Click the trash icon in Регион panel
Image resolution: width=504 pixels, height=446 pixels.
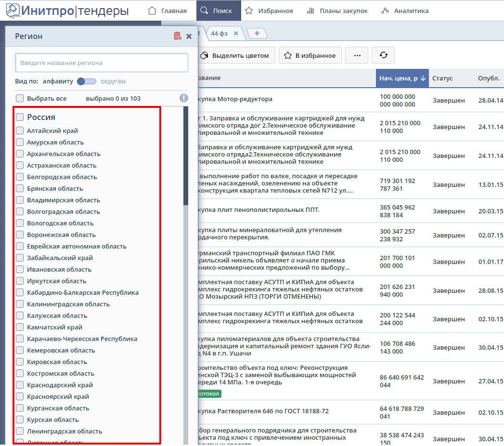pos(178,36)
